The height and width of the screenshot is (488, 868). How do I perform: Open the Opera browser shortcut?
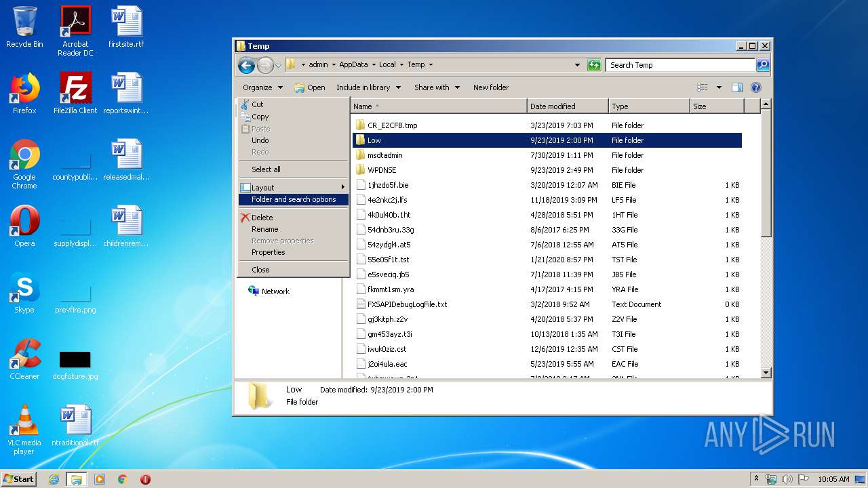(x=24, y=226)
